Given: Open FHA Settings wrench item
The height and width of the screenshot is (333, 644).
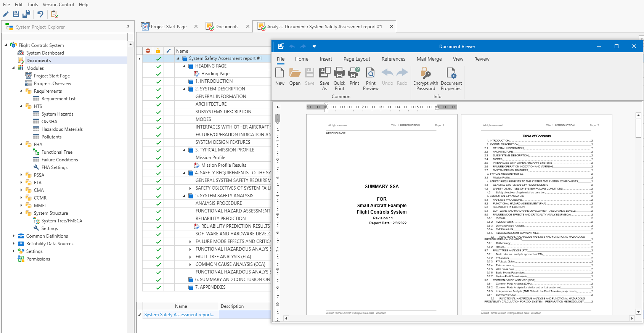Looking at the screenshot, I should pos(54,167).
